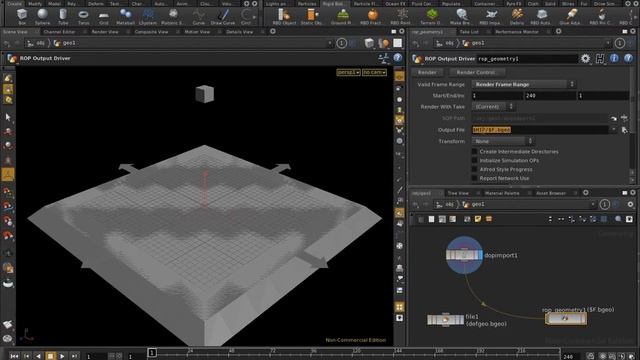The width and height of the screenshot is (640, 360).
Task: Open the Valid Frame Range dropdown
Action: [524, 84]
